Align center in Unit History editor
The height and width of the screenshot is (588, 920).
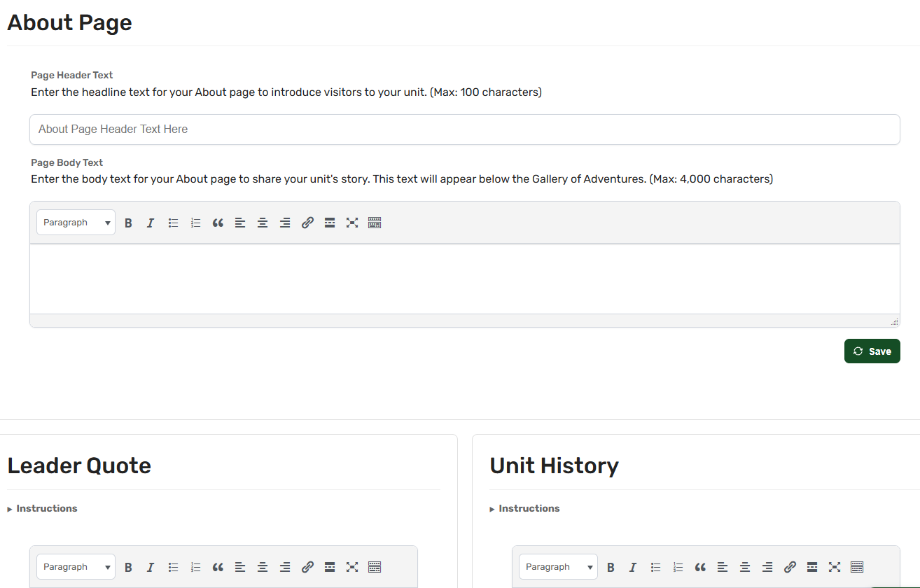point(745,567)
